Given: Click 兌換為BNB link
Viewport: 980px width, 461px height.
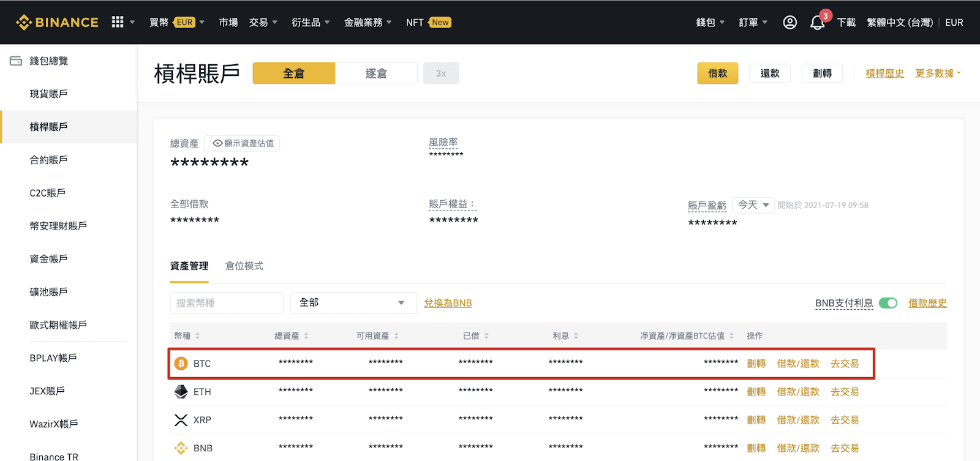Looking at the screenshot, I should click(x=448, y=303).
